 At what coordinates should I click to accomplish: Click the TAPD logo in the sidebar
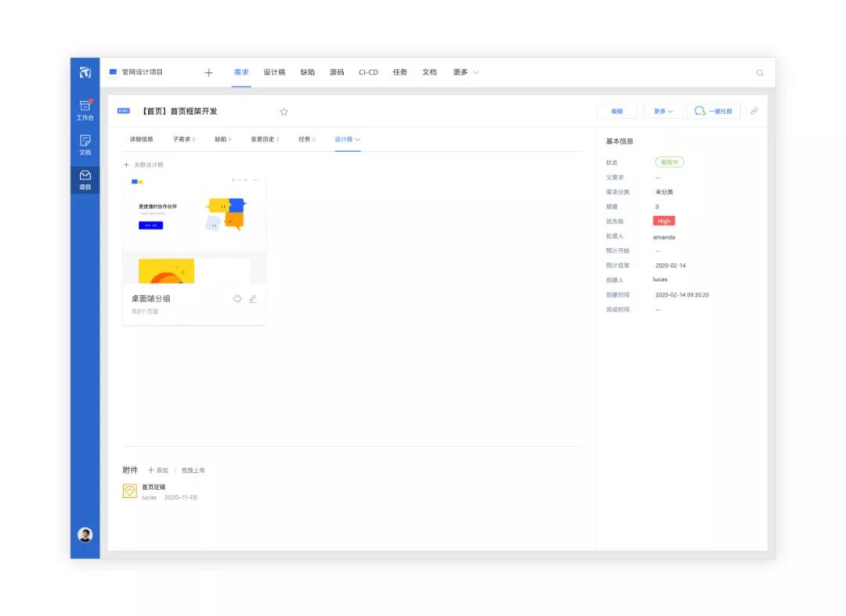(x=85, y=72)
